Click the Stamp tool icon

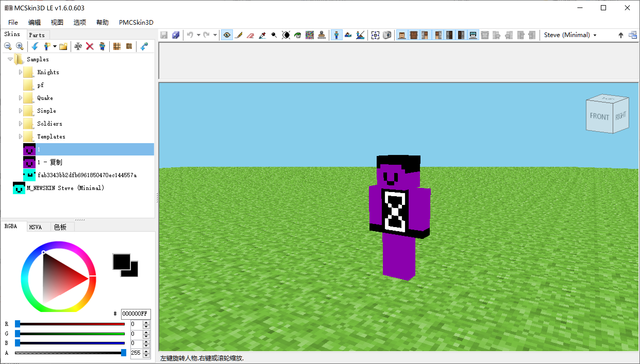[321, 35]
